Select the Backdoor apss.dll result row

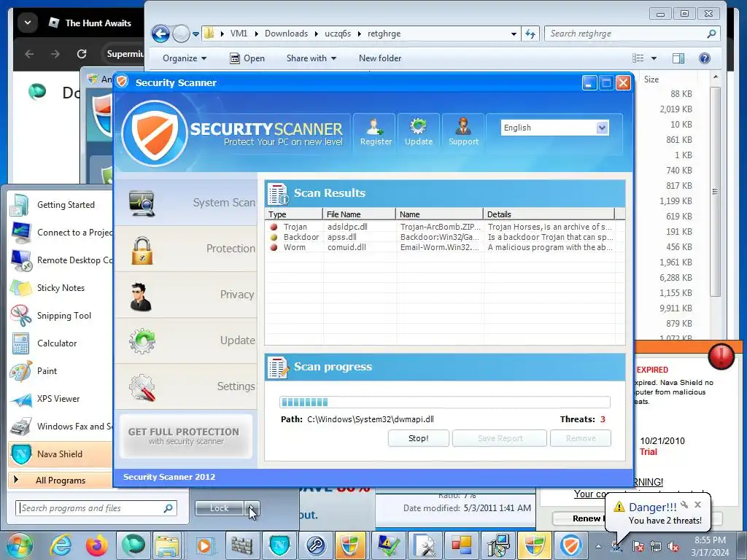coord(441,237)
